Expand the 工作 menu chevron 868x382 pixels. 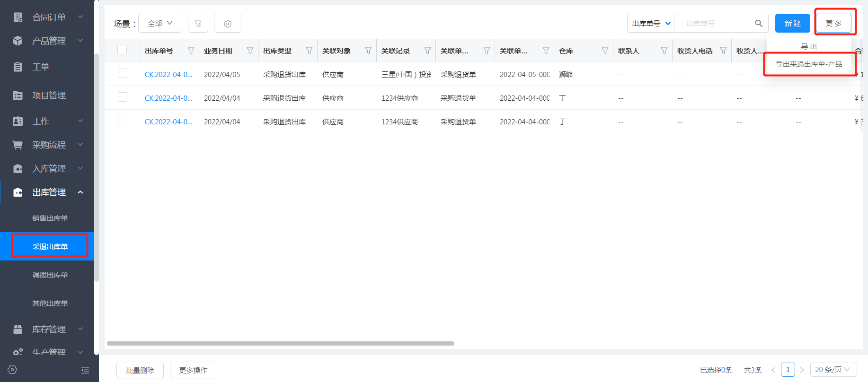[x=80, y=121]
